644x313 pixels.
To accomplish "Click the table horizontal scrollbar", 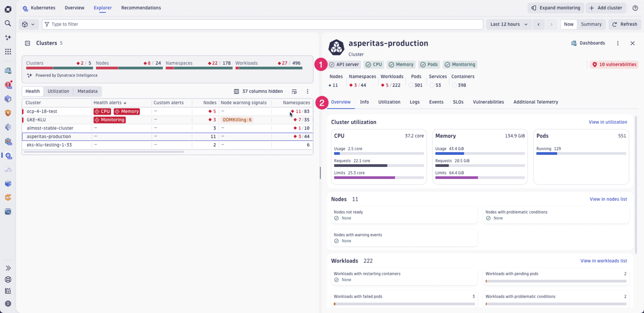I will pos(104,152).
